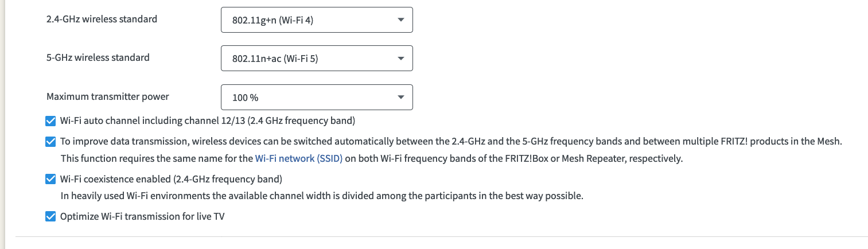The height and width of the screenshot is (249, 868).
Task: Click the 5-GHz standard dropdown arrow
Action: 400,59
